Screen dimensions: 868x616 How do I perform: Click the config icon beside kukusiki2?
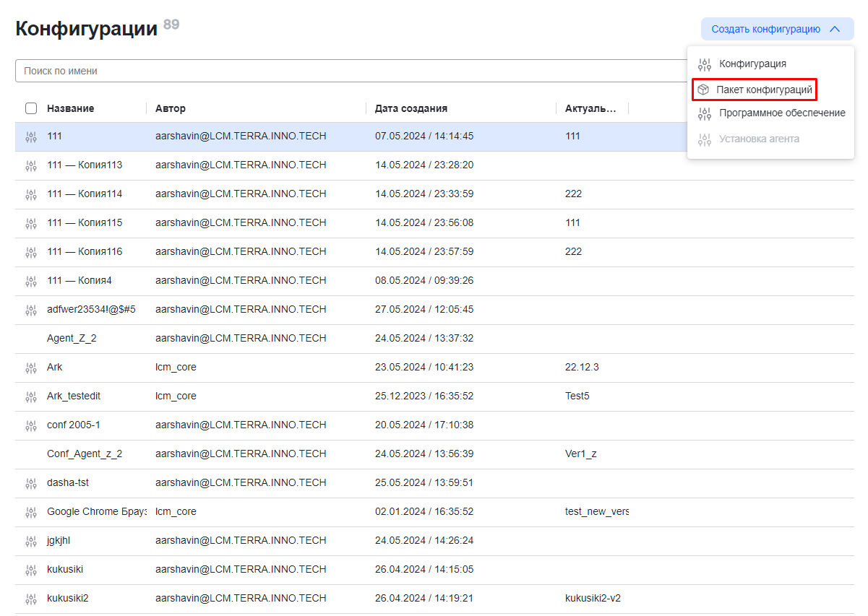(30, 599)
